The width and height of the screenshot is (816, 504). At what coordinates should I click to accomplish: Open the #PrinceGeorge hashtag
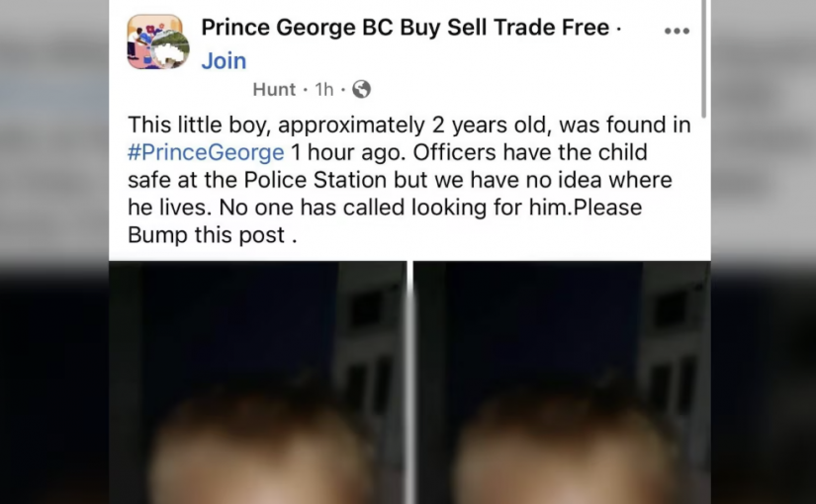click(206, 153)
